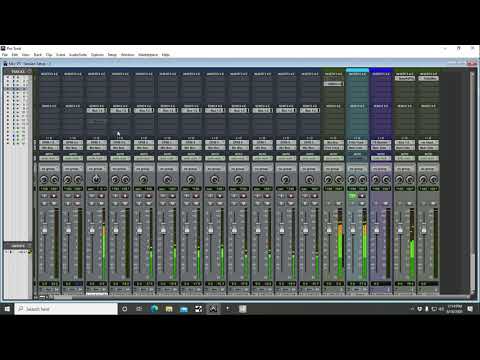Click the pan knob on seventh channel strip
Screen dimensions: 480x360
pos(191,180)
